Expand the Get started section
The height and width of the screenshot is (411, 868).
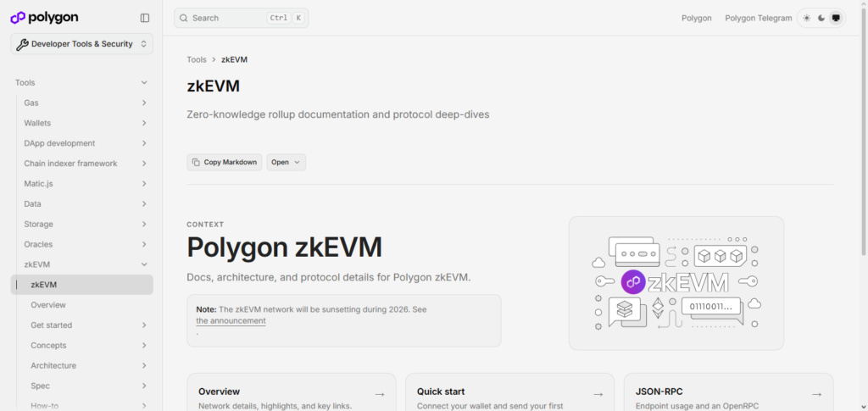[x=144, y=325]
